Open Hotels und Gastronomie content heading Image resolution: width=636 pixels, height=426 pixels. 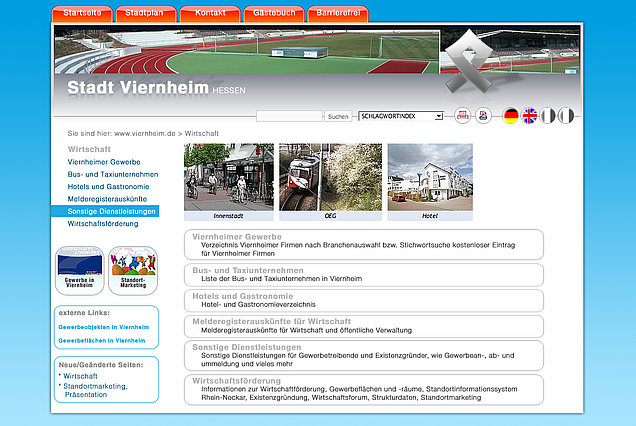243,296
